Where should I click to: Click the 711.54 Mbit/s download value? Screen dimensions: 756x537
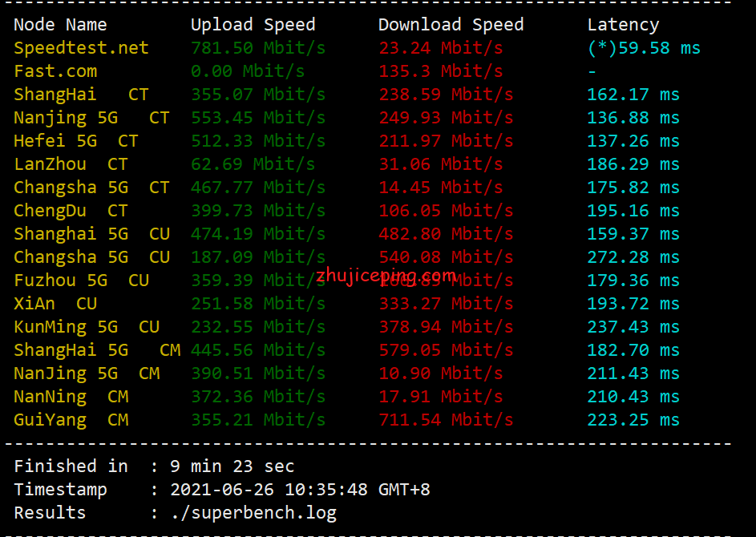point(445,420)
